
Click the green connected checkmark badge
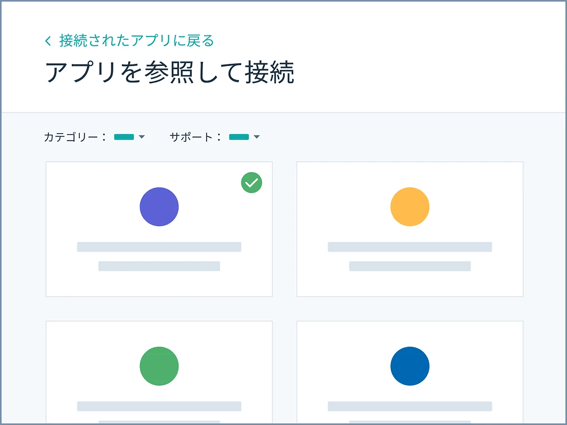point(251,182)
